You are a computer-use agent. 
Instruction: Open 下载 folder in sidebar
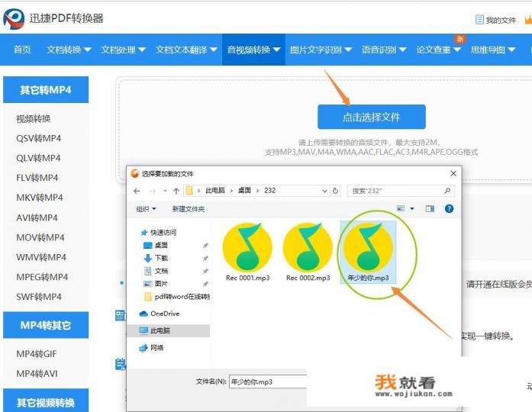tap(156, 258)
